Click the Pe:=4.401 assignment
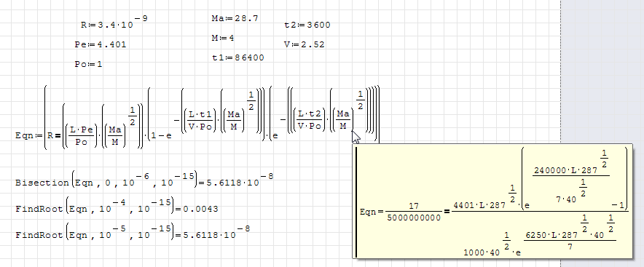Screen dimensions: 644x267 (101, 44)
